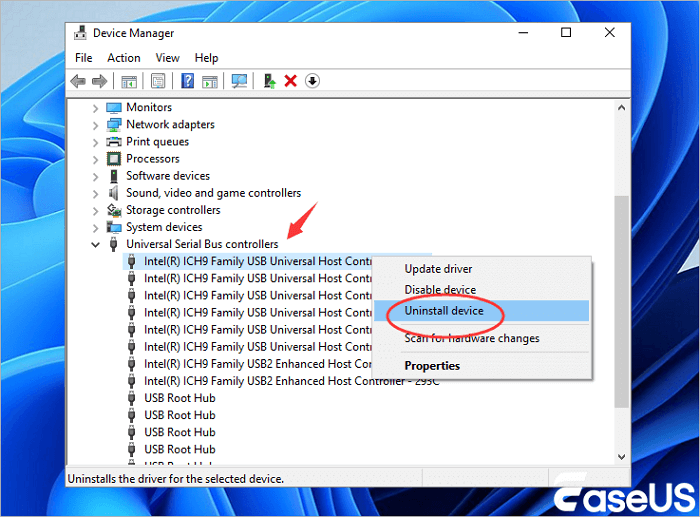Click the Show/Hide Console Tree toolbar icon
The image size is (700, 517).
(129, 81)
